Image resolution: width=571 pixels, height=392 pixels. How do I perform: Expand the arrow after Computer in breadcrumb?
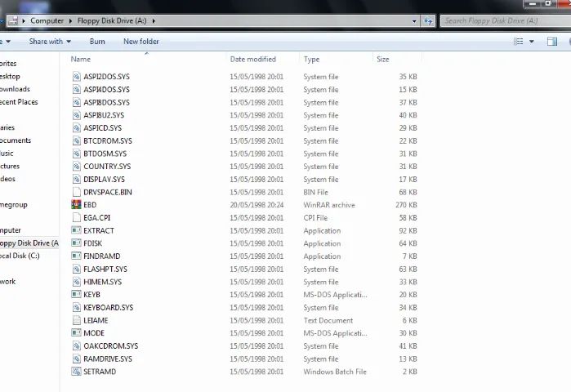[70, 21]
